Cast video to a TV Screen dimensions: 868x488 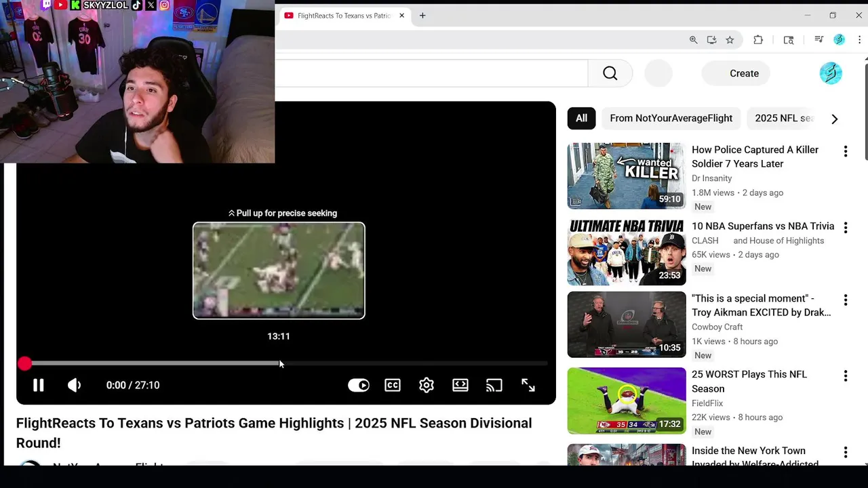tap(494, 385)
